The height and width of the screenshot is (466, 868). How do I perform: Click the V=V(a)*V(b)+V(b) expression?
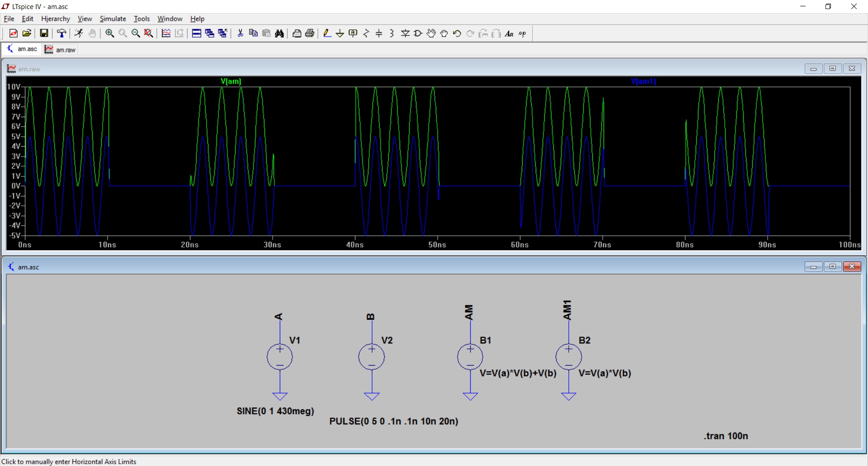(x=518, y=373)
